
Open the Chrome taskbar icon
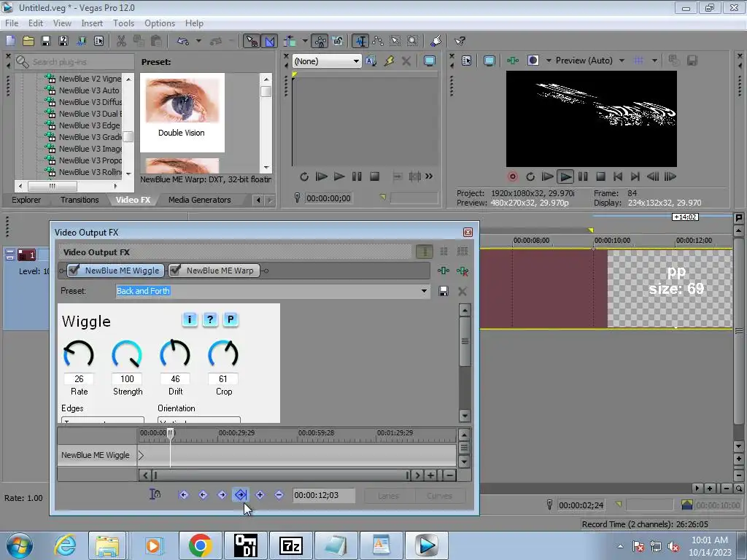click(x=200, y=545)
